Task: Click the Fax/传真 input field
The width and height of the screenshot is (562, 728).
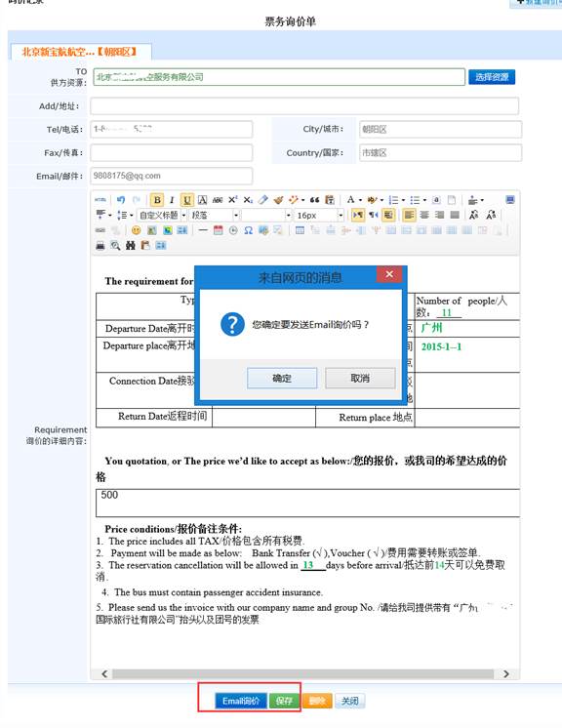Action: [x=172, y=153]
